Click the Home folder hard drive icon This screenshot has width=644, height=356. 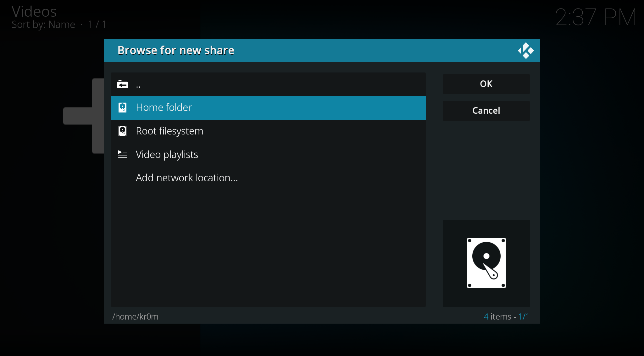click(122, 107)
